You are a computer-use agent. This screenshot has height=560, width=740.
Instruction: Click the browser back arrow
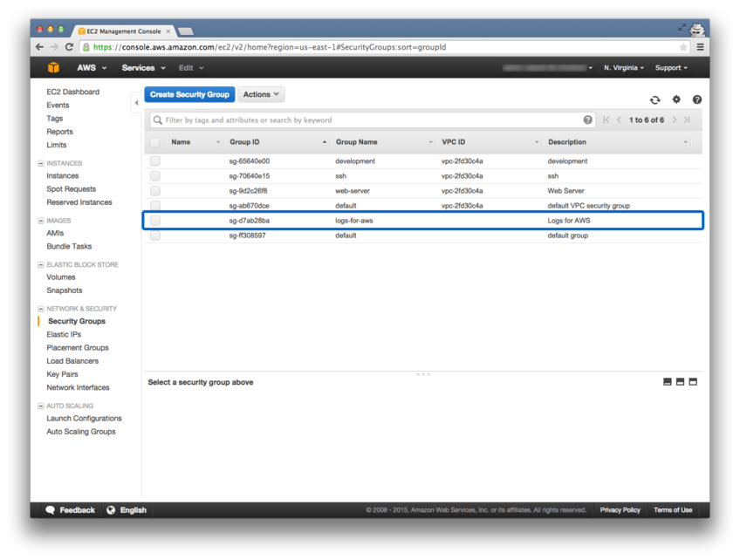point(39,47)
